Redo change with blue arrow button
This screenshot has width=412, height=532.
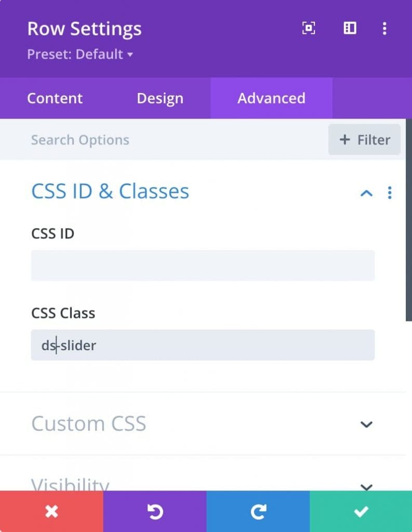pyautogui.click(x=258, y=511)
